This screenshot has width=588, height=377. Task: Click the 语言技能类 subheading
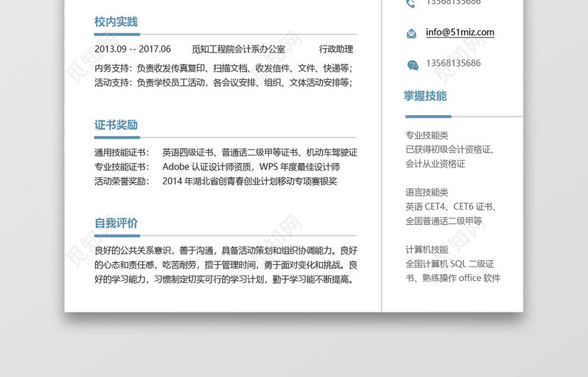(x=427, y=192)
